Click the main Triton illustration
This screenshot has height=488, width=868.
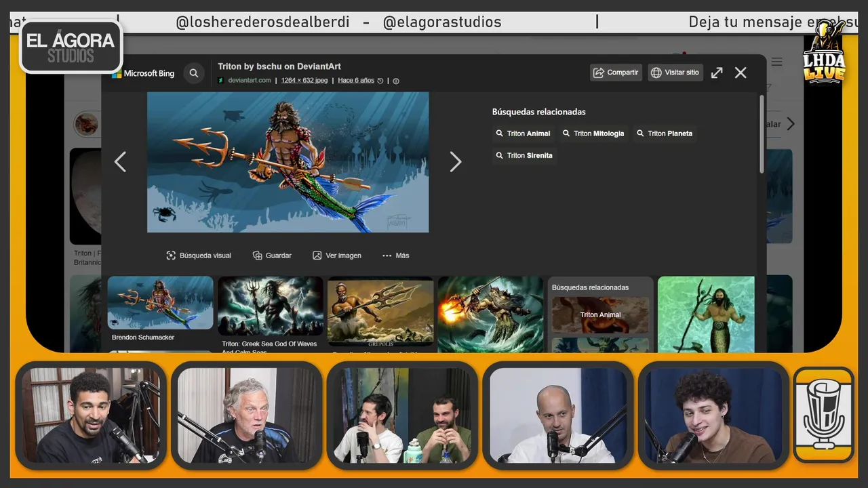click(x=288, y=163)
